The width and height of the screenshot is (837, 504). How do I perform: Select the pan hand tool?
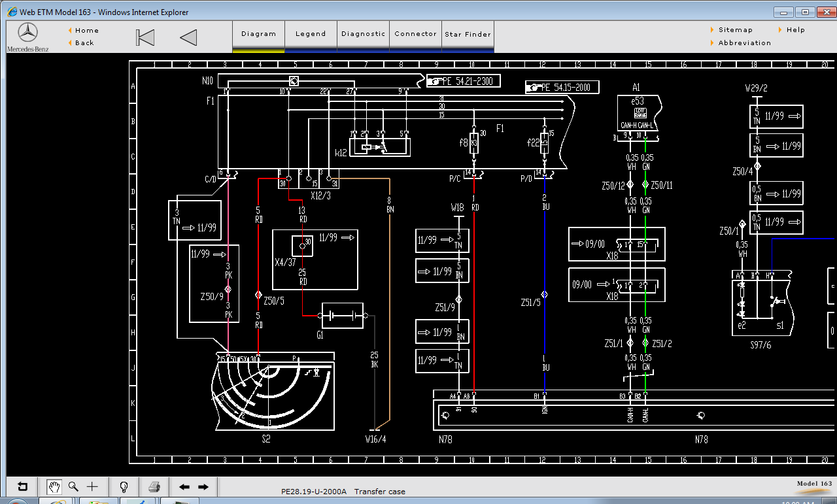tap(55, 487)
